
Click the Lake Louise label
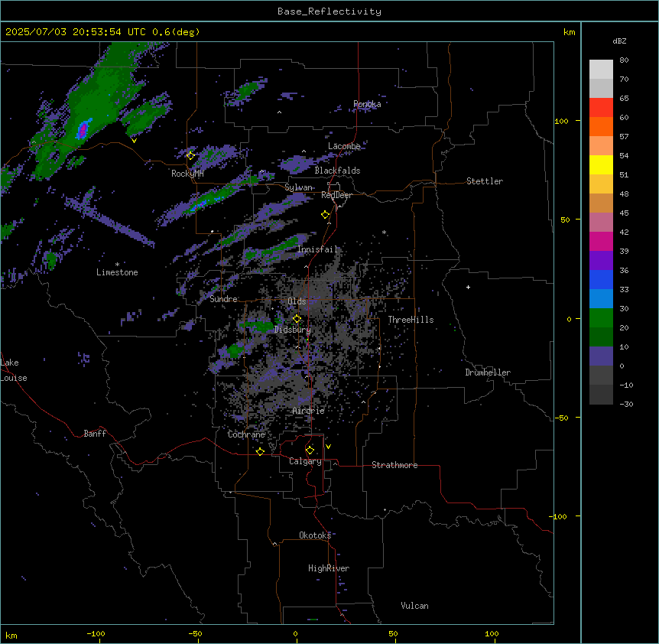click(12, 370)
